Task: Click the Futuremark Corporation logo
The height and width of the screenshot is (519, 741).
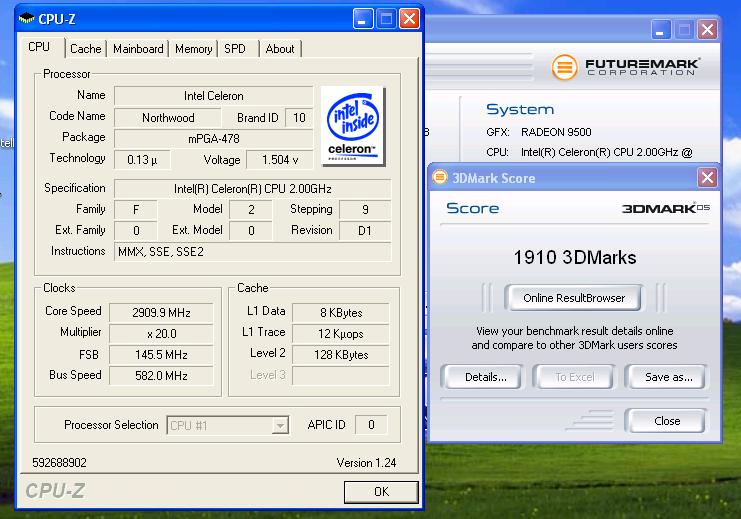Action: tap(626, 67)
